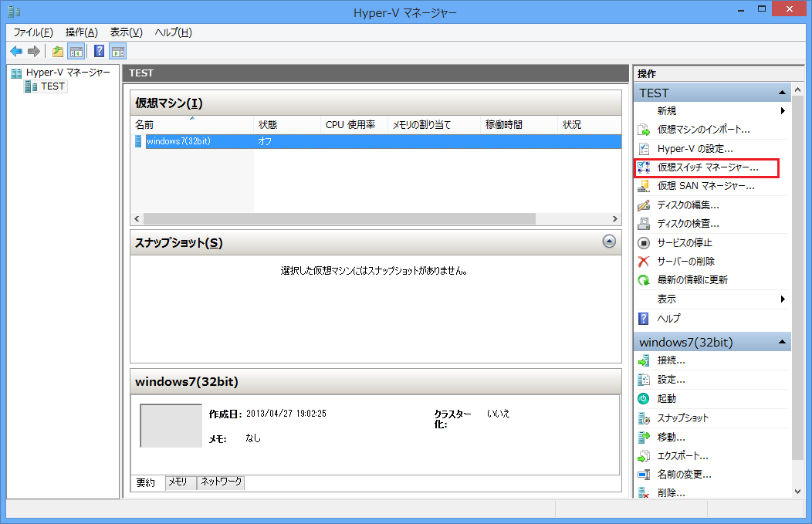Viewport: 812px width, 524px height.
Task: Click the green 起動 power icon
Action: tap(644, 399)
